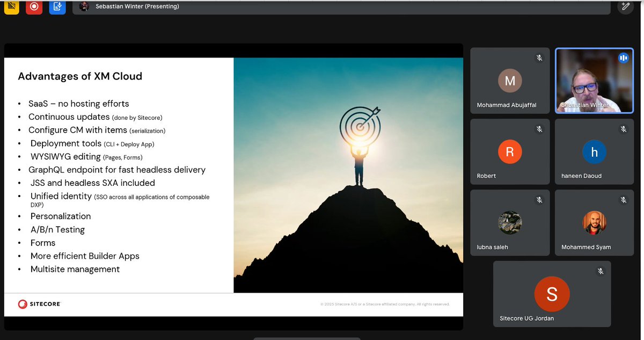Image resolution: width=644 pixels, height=340 pixels.
Task: Select haneen Daoud participant tile
Action: (594, 151)
